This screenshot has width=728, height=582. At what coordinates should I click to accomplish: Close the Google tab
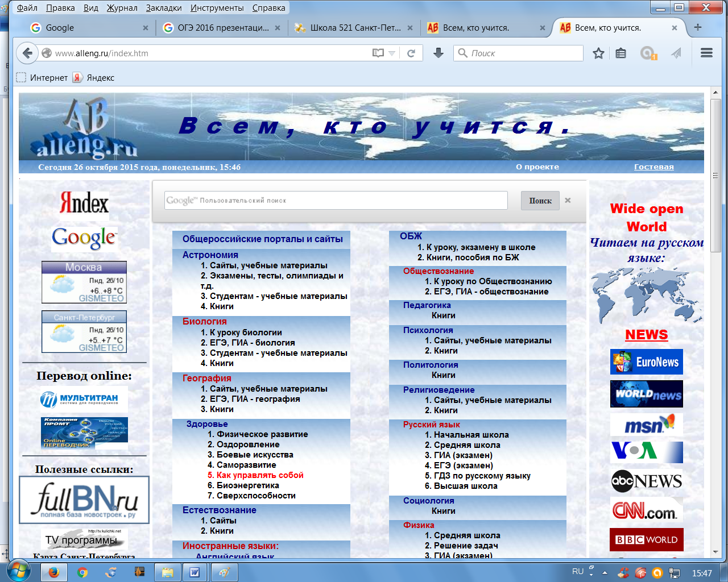146,28
